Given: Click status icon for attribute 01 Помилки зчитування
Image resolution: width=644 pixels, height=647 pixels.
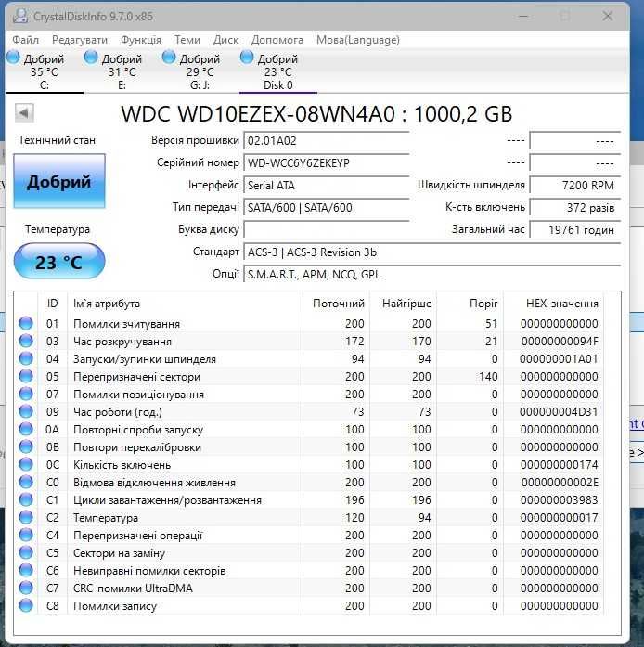Looking at the screenshot, I should [x=26, y=323].
